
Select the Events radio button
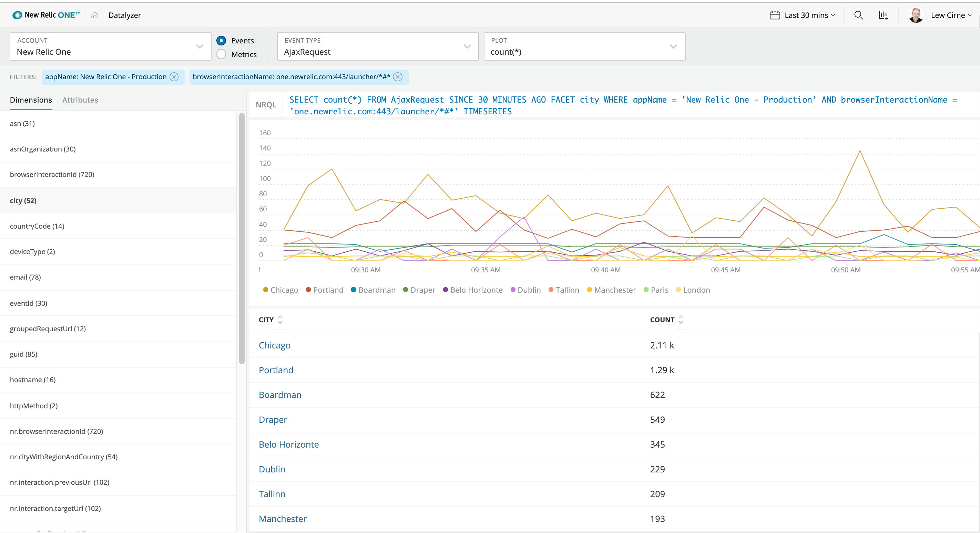[x=222, y=41]
